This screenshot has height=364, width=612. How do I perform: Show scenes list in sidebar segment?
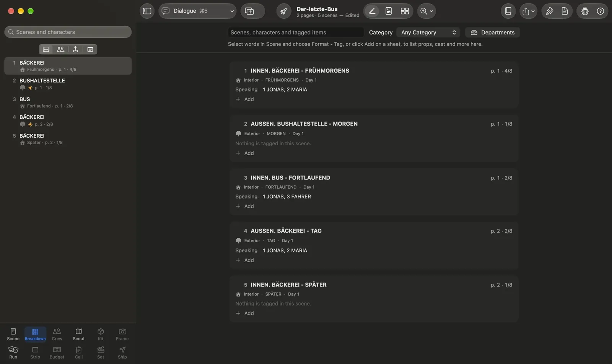coord(46,49)
